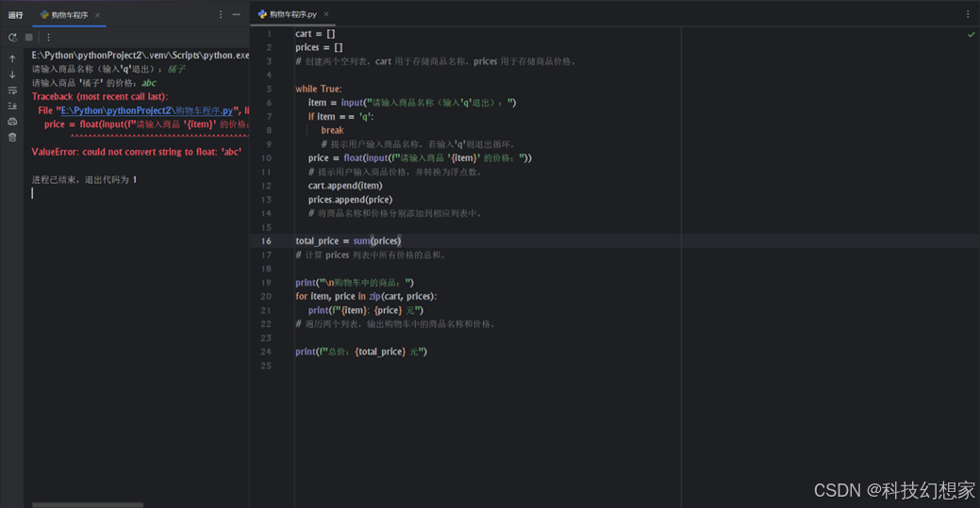Click the green inspection checkmark
The image size is (980, 508).
971,35
